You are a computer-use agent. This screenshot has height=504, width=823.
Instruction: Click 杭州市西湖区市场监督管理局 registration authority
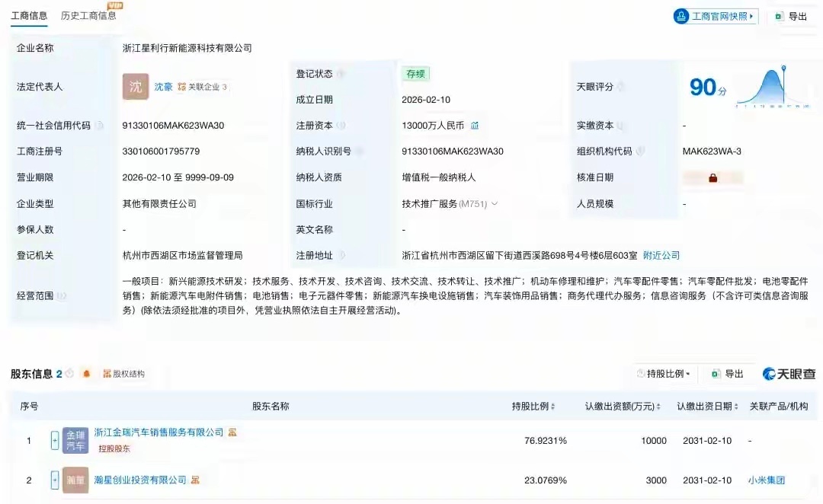(x=183, y=255)
